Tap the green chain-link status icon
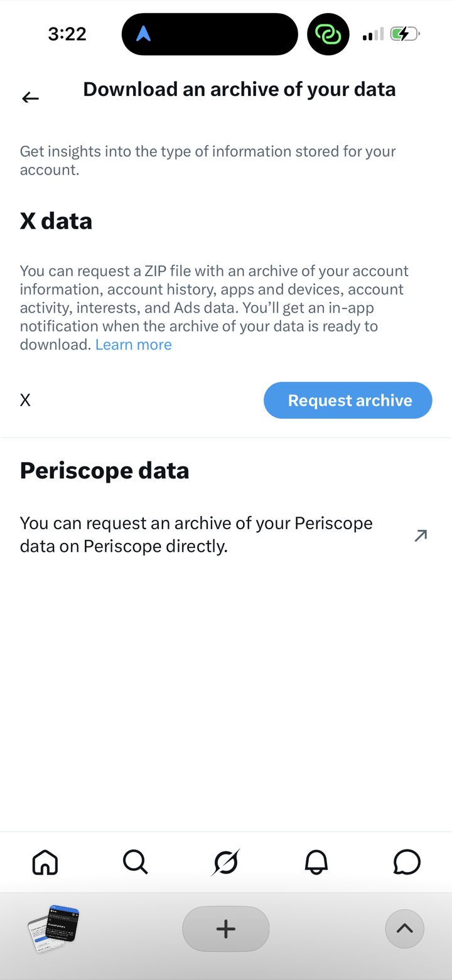Viewport: 452px width, 980px height. pyautogui.click(x=328, y=34)
